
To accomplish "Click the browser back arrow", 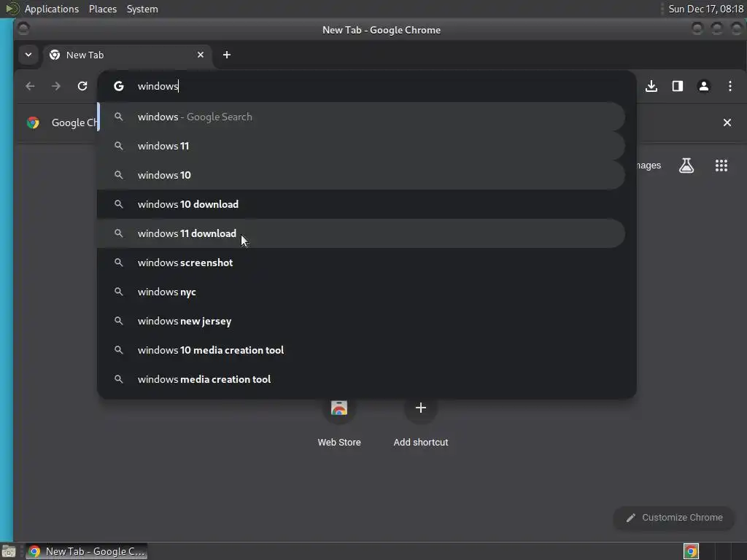I will [x=30, y=86].
